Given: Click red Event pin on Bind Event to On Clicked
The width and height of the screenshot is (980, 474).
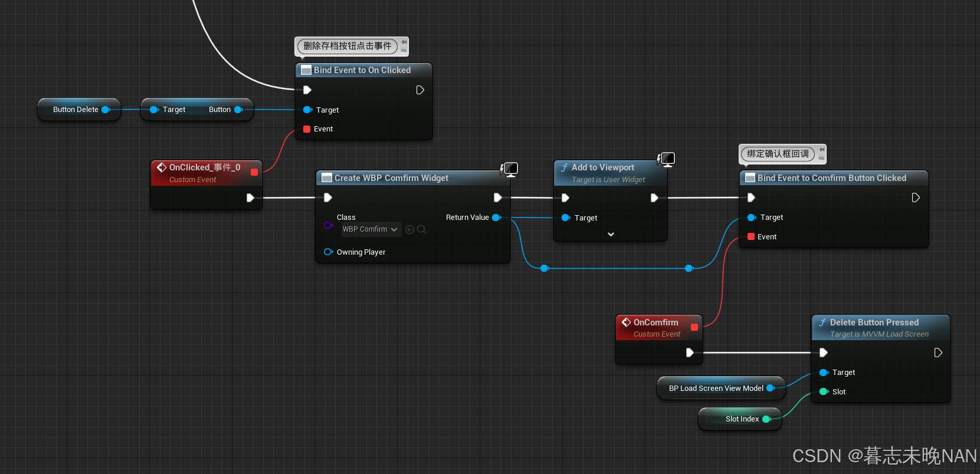Looking at the screenshot, I should 307,129.
